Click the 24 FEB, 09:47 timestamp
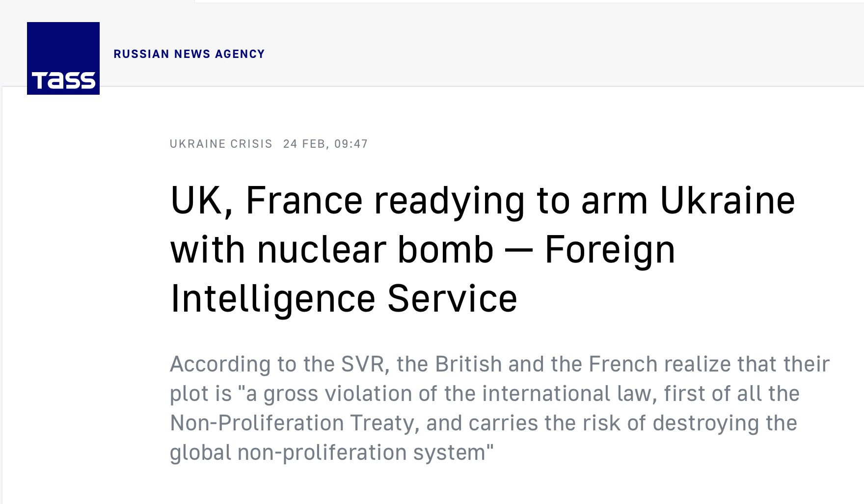Image resolution: width=864 pixels, height=504 pixels. (325, 144)
